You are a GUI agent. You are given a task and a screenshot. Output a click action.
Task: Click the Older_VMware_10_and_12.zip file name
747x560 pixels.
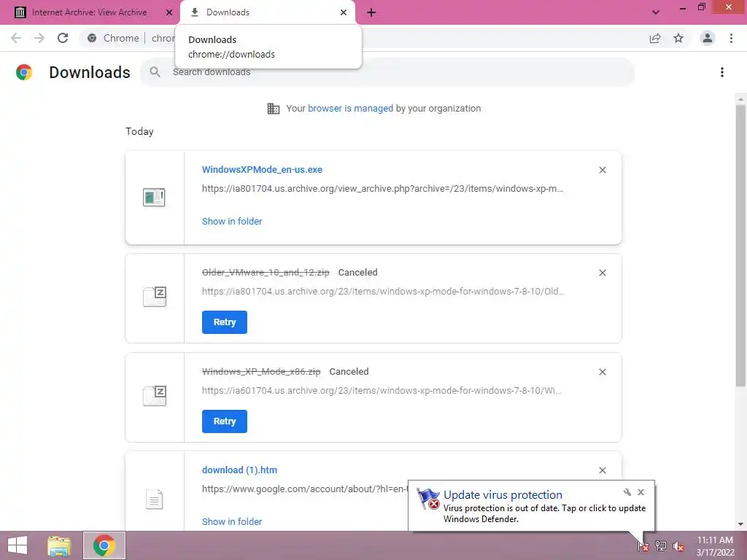click(x=266, y=273)
